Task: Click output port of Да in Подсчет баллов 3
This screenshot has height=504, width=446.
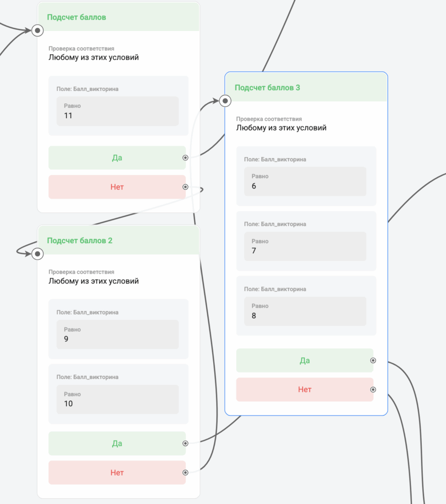Action: coord(373,360)
